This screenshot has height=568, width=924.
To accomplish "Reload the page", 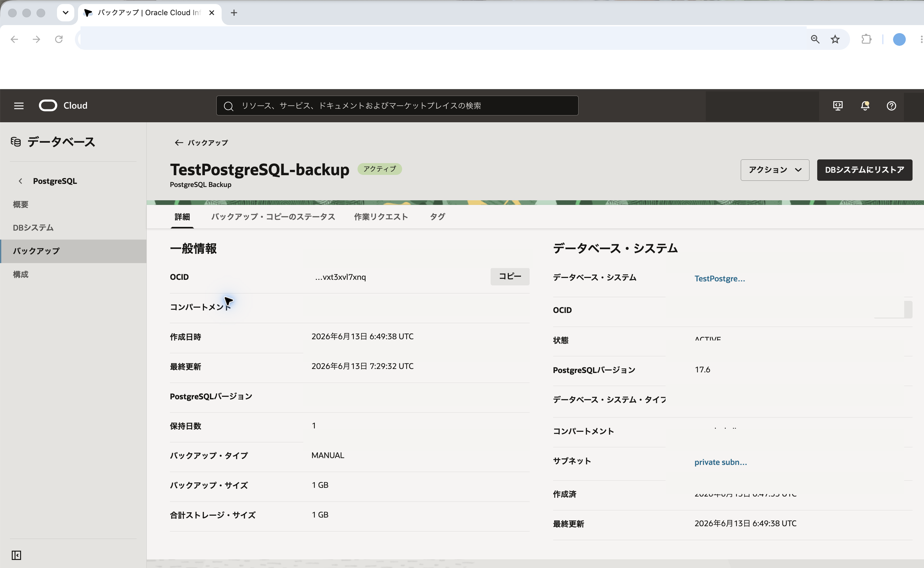I will point(59,39).
